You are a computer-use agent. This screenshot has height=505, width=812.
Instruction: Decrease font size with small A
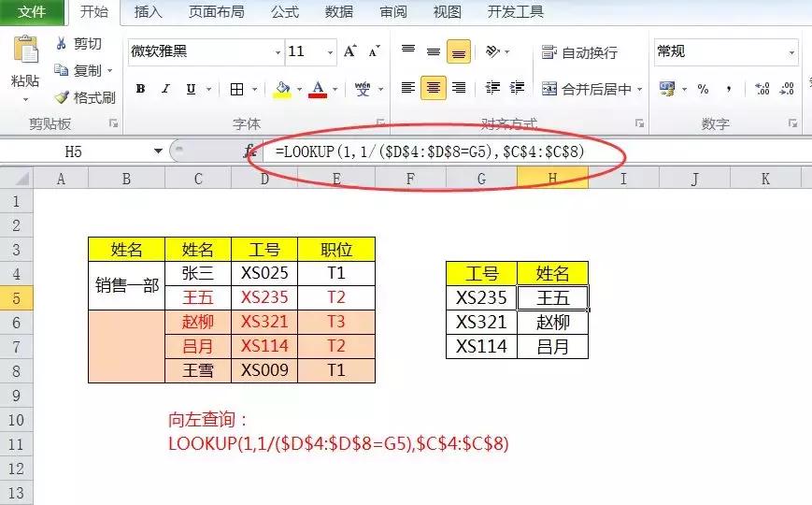(x=375, y=50)
